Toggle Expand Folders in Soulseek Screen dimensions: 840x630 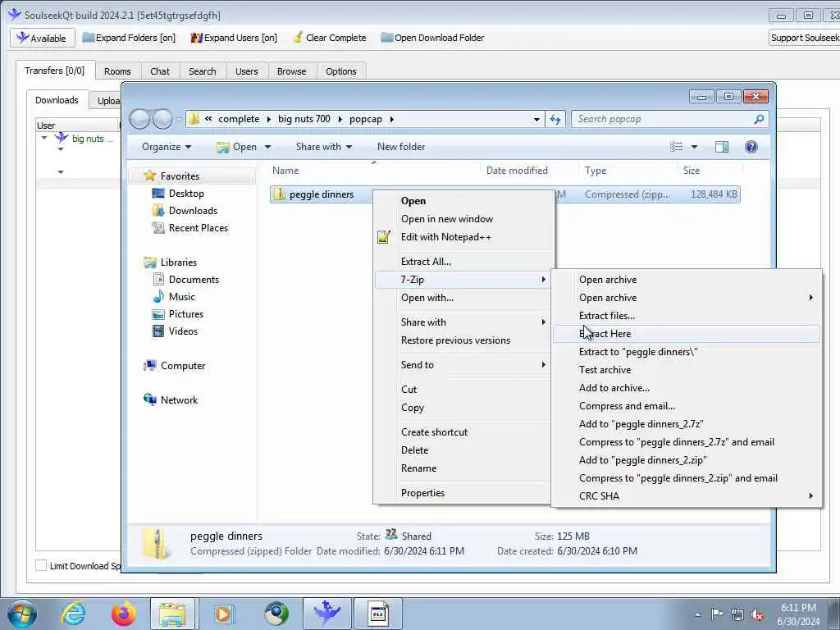click(x=129, y=38)
